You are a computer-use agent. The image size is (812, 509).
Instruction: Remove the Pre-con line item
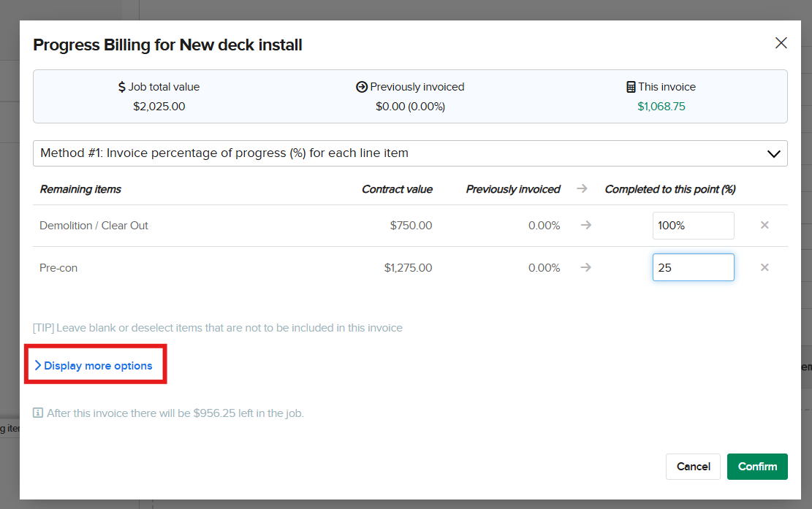pos(764,267)
